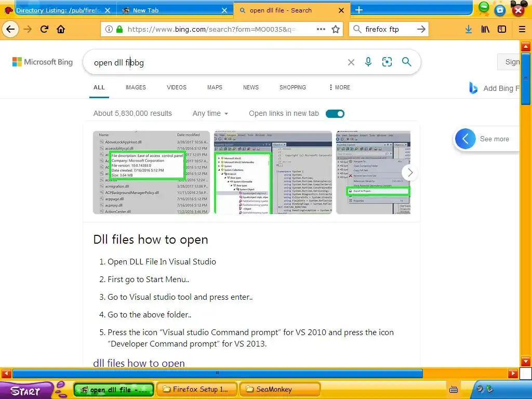This screenshot has height=399, width=532.
Task: Open the Firefox home page icon
Action: pyautogui.click(x=61, y=29)
